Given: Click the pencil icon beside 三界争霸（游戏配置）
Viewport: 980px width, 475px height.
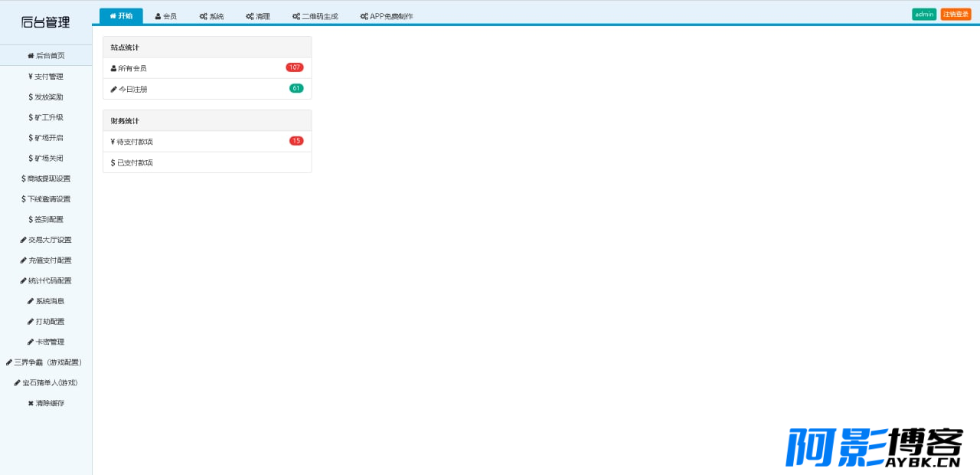Looking at the screenshot, I should coord(9,362).
